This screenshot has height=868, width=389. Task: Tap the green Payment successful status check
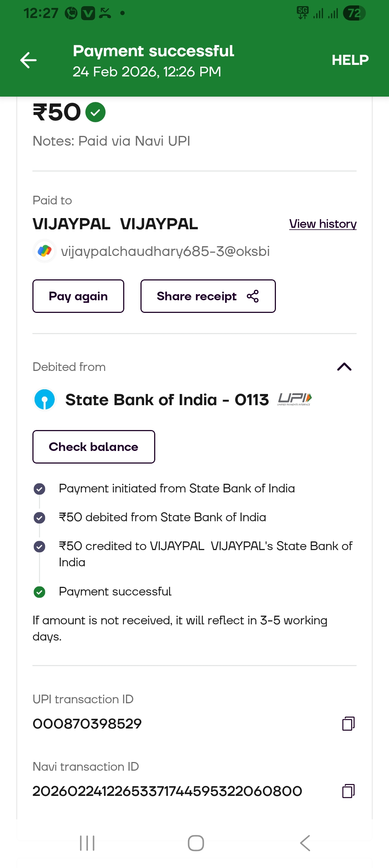click(x=39, y=592)
